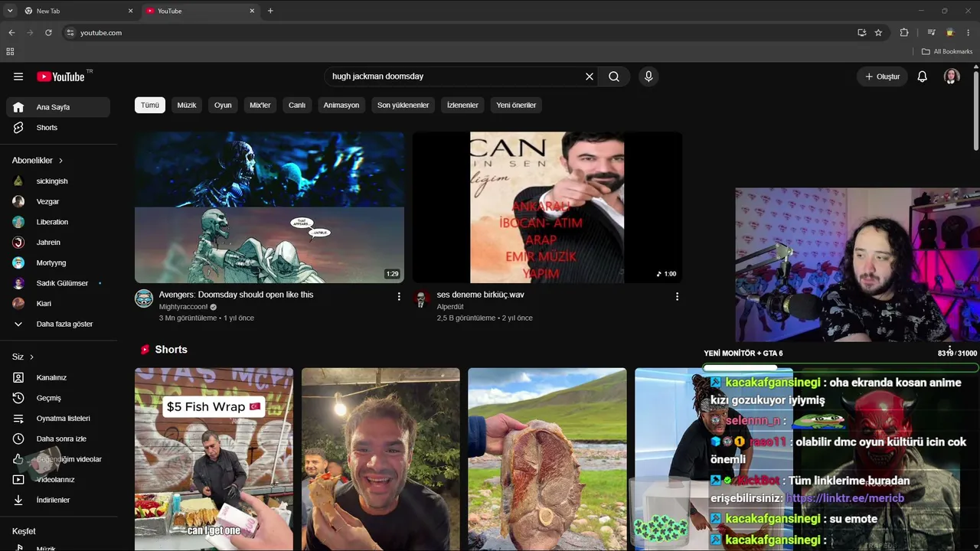Open the Chrome profile icon
Image resolution: width=980 pixels, height=551 pixels.
click(950, 33)
